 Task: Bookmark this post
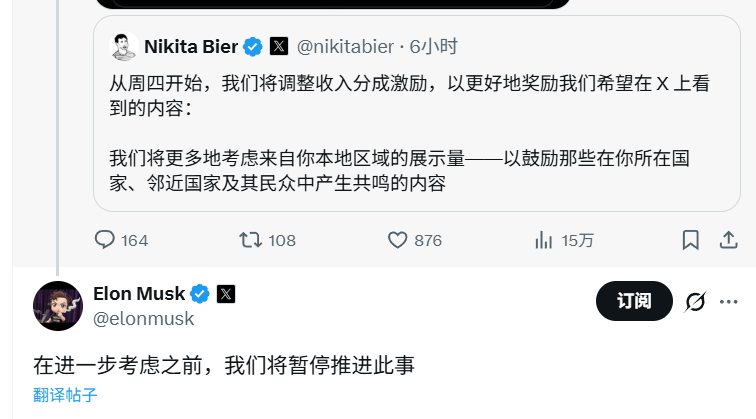pyautogui.click(x=690, y=240)
